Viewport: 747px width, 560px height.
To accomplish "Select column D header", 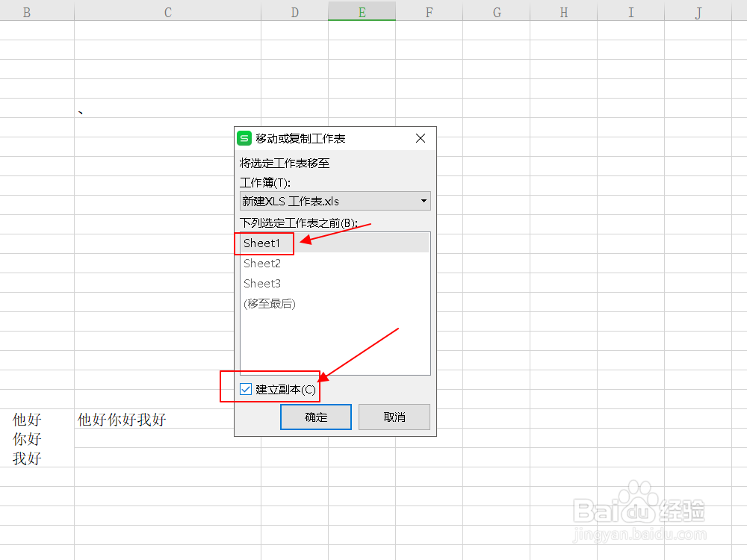I will coord(295,10).
